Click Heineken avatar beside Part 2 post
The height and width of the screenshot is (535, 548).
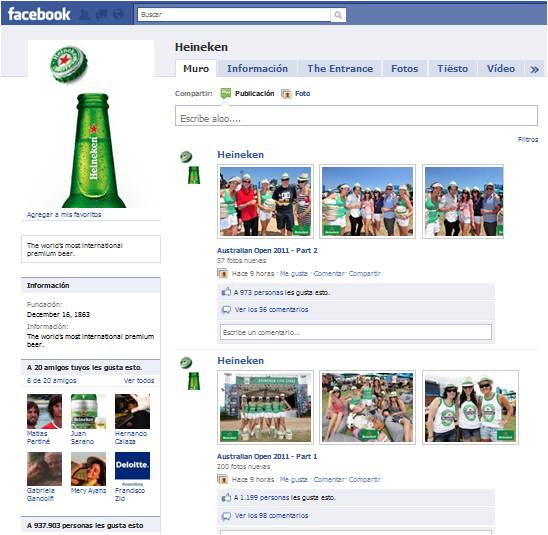pyautogui.click(x=190, y=167)
